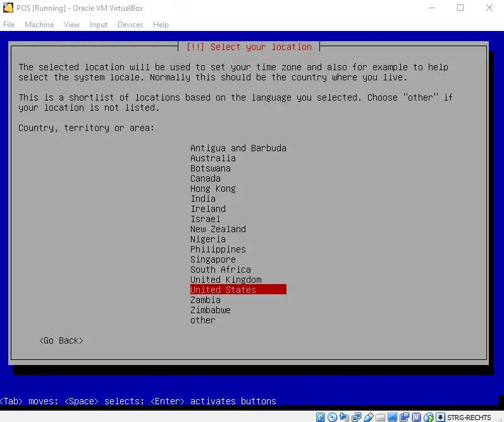Pick Antigua and Barbuda from the list
This screenshot has width=504, height=422.
click(238, 148)
